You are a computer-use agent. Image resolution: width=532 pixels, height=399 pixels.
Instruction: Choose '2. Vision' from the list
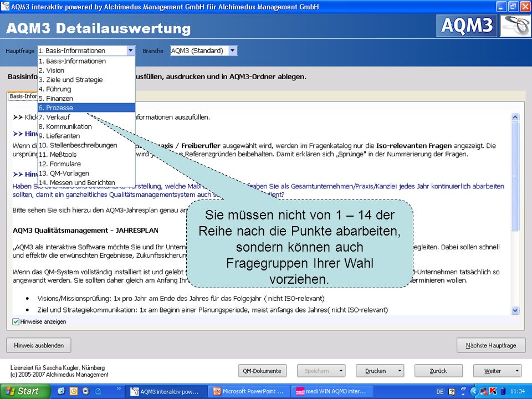coord(86,70)
